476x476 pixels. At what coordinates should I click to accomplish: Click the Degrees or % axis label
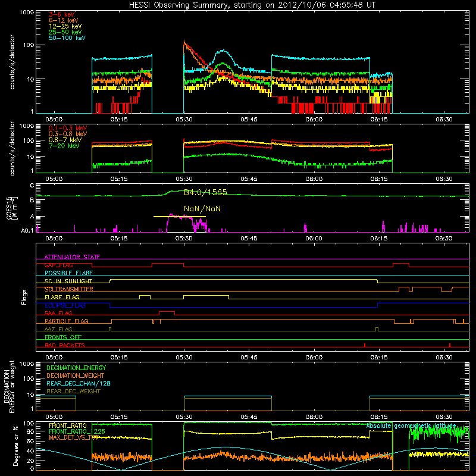click(15, 446)
